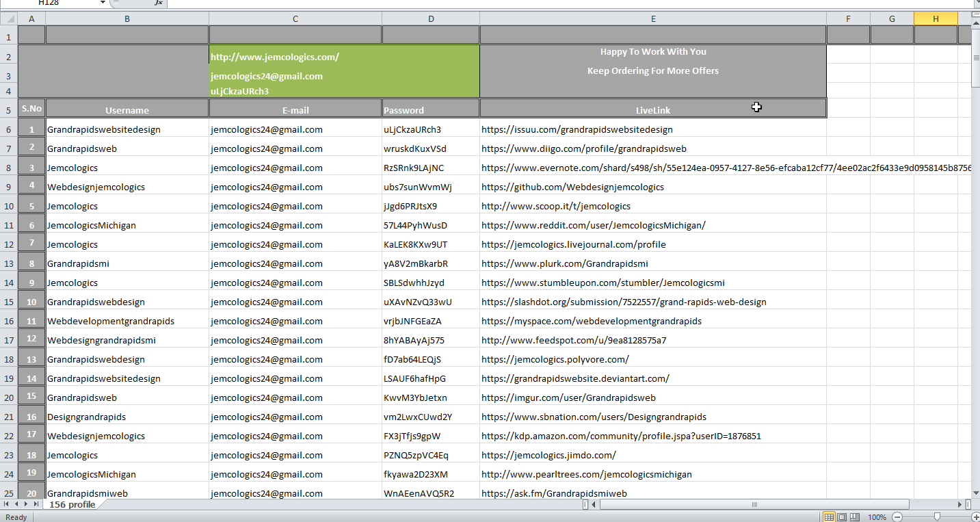Switch to Page Layout view
This screenshot has height=522, width=980.
tap(842, 517)
